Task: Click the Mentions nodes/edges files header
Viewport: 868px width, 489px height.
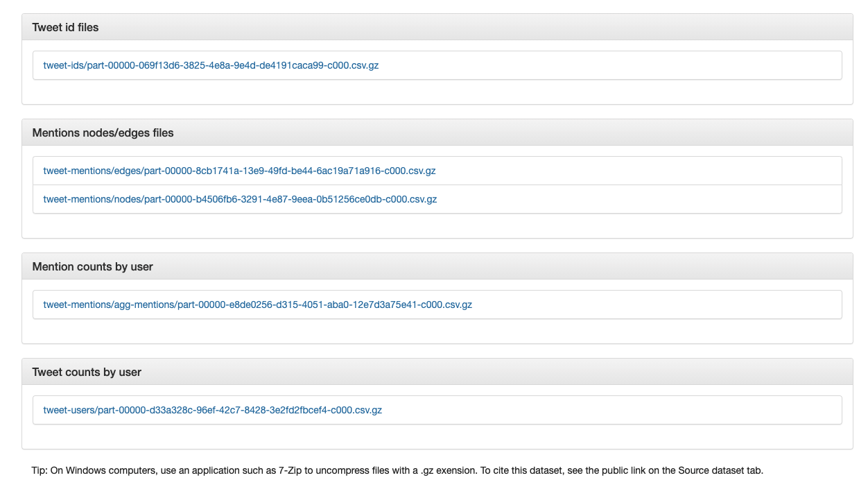Action: tap(102, 132)
